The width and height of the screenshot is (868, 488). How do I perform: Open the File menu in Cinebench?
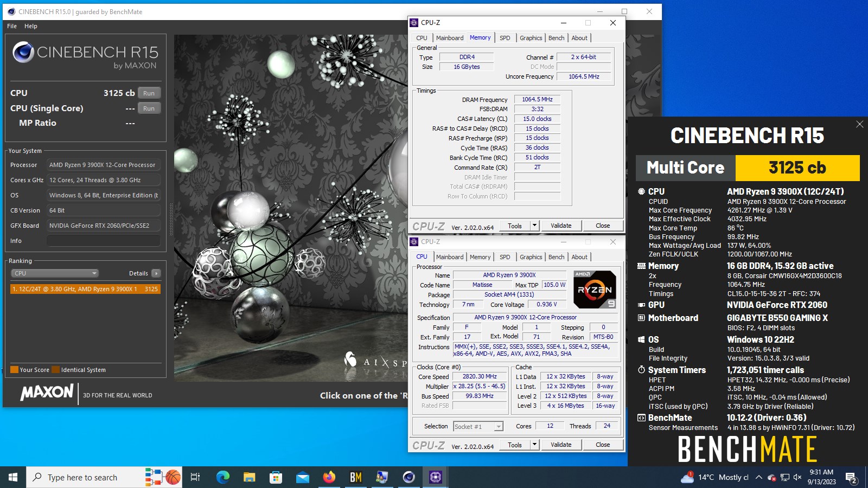[x=12, y=26]
